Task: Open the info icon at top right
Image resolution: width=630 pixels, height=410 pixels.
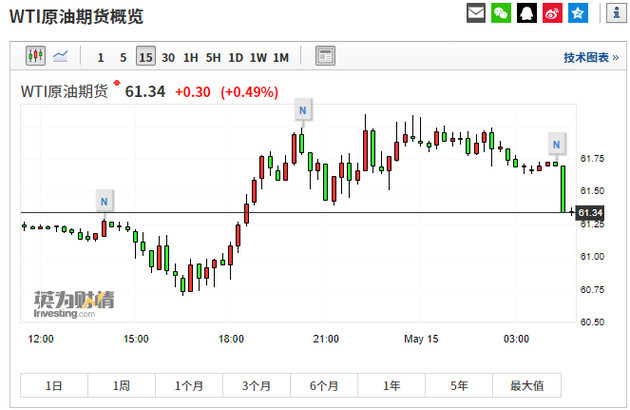Action: 616,13
